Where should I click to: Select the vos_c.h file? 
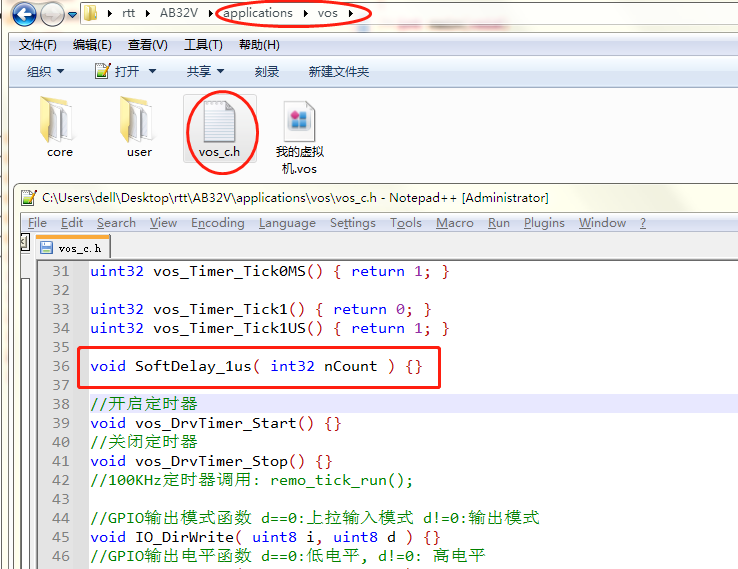[219, 128]
